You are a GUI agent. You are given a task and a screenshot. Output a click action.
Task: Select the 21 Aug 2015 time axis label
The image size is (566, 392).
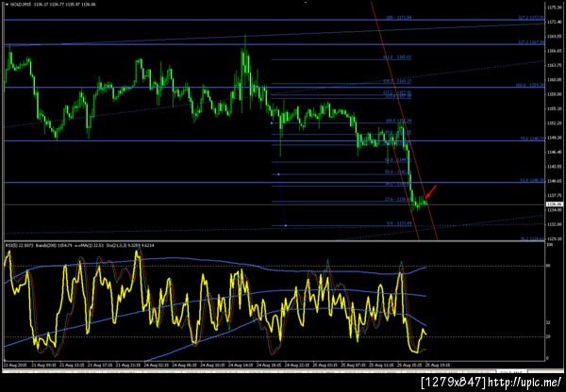coord(14,365)
